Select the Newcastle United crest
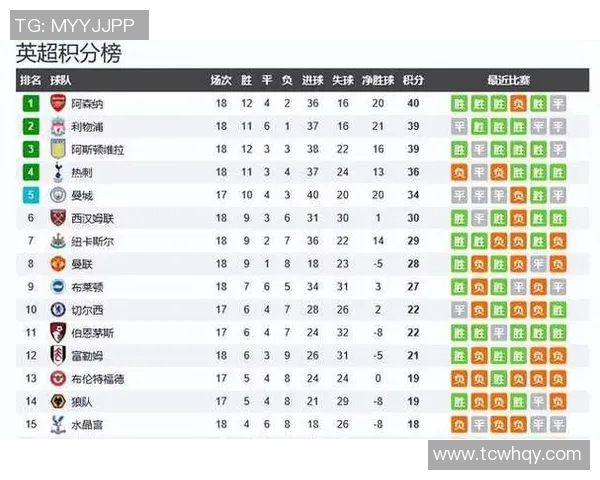Screen dimensions: 600x480 click(58, 241)
